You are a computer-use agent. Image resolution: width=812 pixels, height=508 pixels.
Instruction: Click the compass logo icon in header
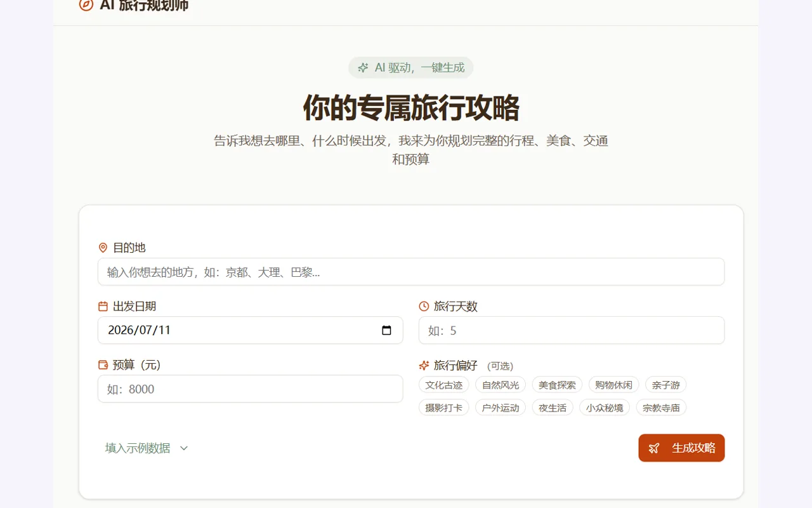(x=86, y=5)
